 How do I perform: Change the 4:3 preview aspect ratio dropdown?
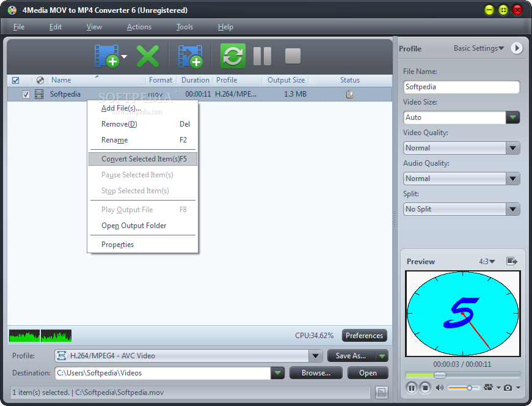pos(487,262)
